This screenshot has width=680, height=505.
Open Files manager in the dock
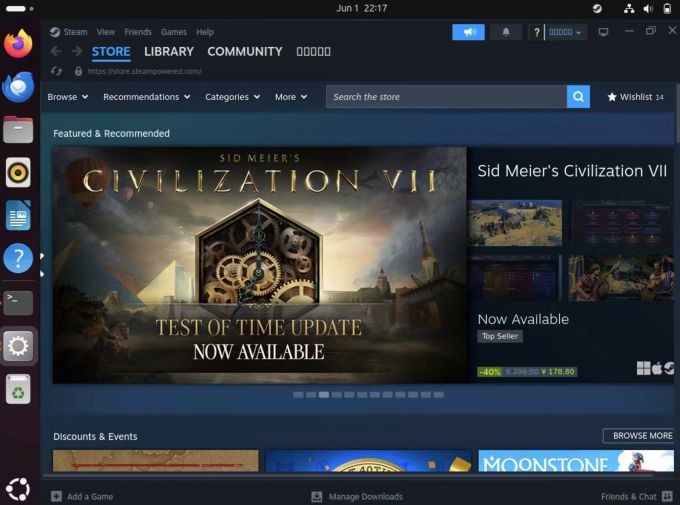18,129
